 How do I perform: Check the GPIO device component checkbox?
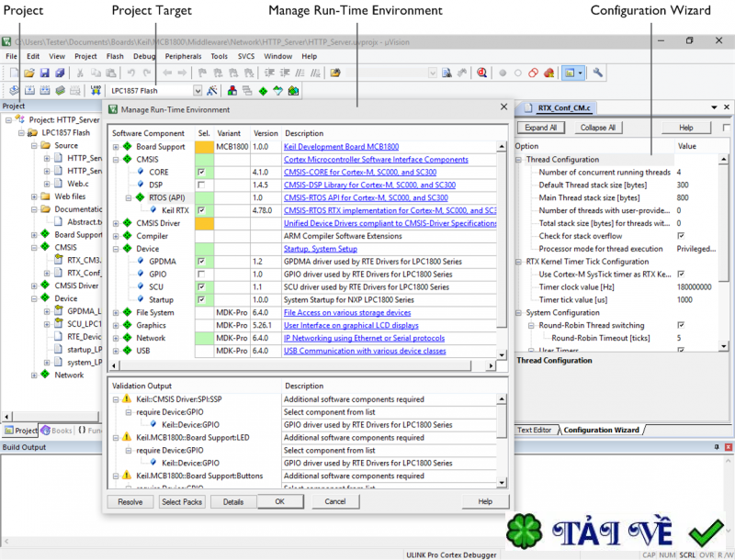[200, 274]
